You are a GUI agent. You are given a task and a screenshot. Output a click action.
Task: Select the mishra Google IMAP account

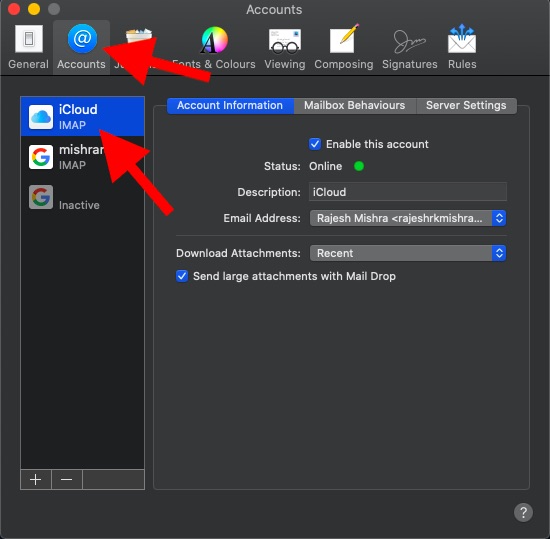82,157
